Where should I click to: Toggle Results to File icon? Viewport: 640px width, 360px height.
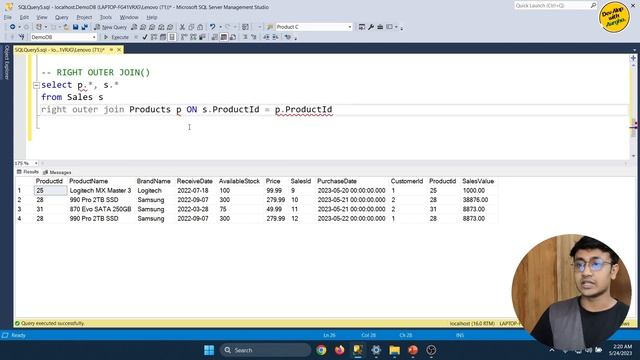coord(233,37)
